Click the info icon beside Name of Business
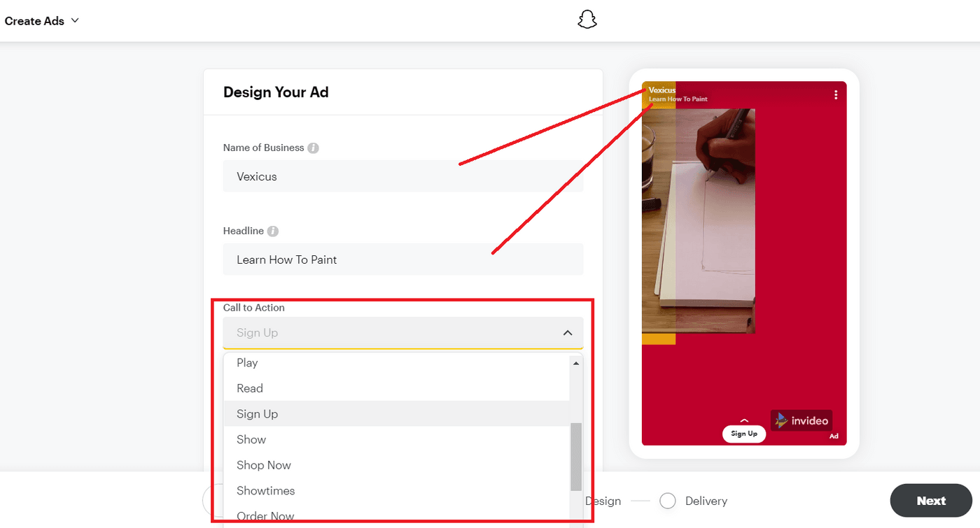The height and width of the screenshot is (528, 980). 314,148
